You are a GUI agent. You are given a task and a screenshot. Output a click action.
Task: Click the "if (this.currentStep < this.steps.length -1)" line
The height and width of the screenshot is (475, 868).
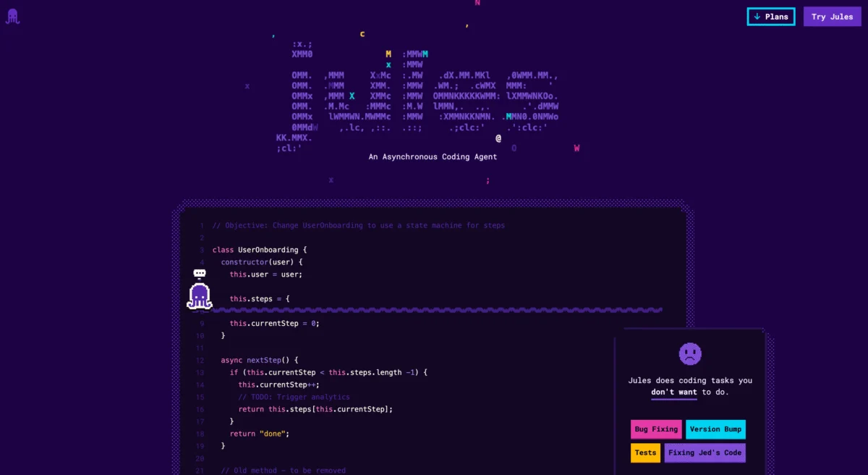(x=329, y=372)
